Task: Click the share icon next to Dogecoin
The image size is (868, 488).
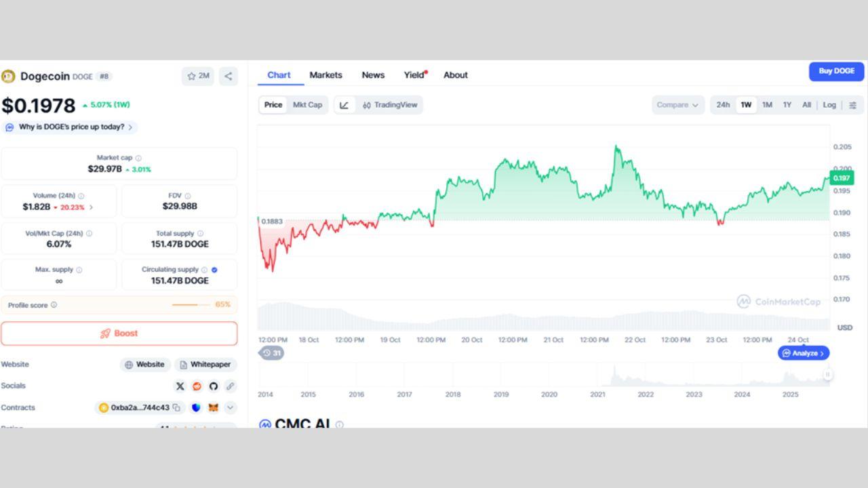Action: pyautogui.click(x=229, y=77)
